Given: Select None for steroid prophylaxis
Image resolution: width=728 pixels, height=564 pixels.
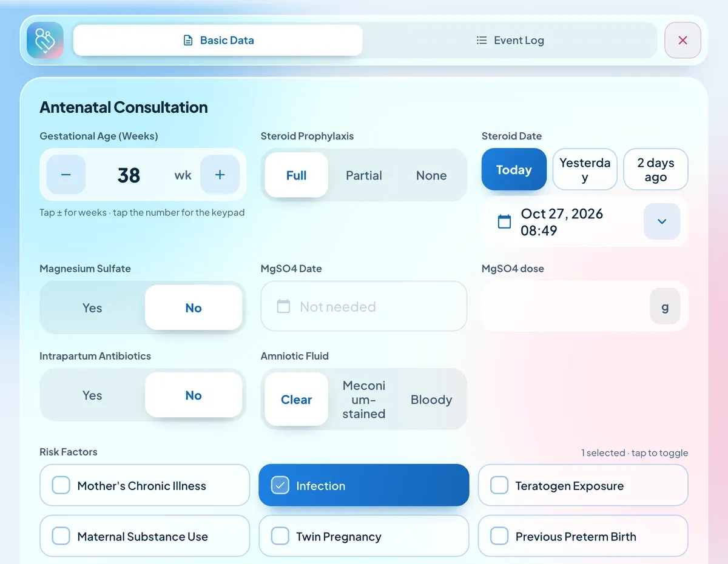Looking at the screenshot, I should tap(431, 175).
